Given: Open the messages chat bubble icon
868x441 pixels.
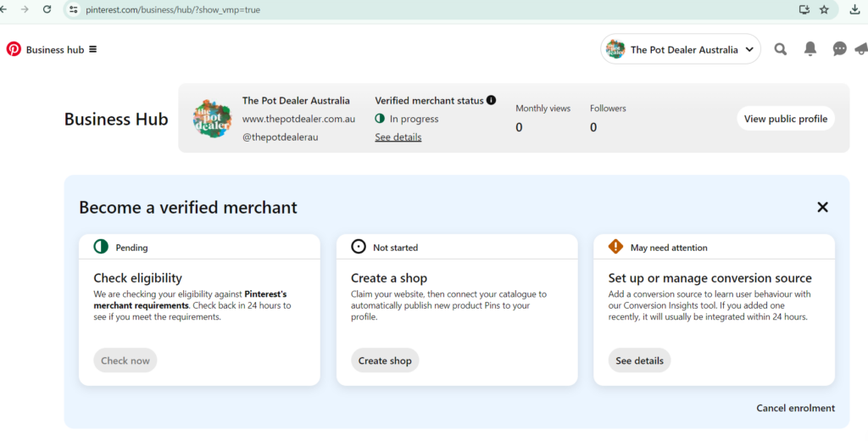Looking at the screenshot, I should tap(839, 49).
